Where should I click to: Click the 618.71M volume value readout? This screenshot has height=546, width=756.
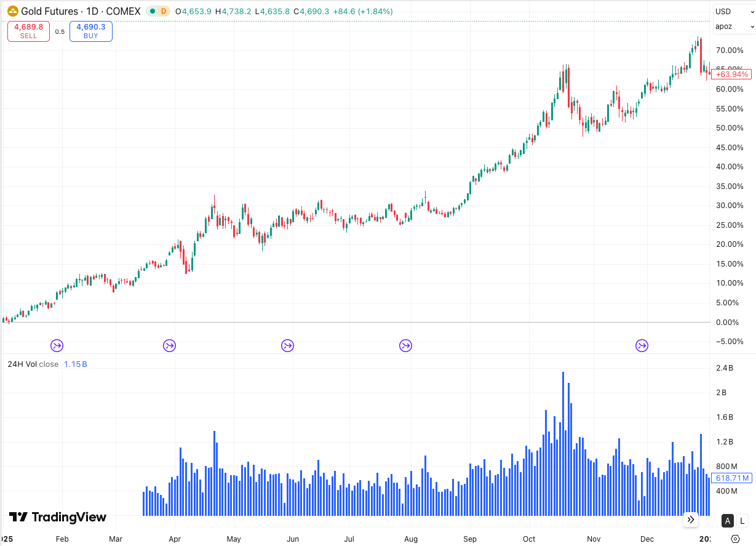pos(731,478)
